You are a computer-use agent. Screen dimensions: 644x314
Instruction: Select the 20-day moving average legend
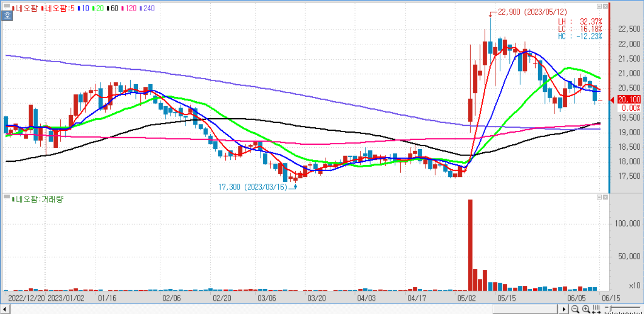coord(98,8)
